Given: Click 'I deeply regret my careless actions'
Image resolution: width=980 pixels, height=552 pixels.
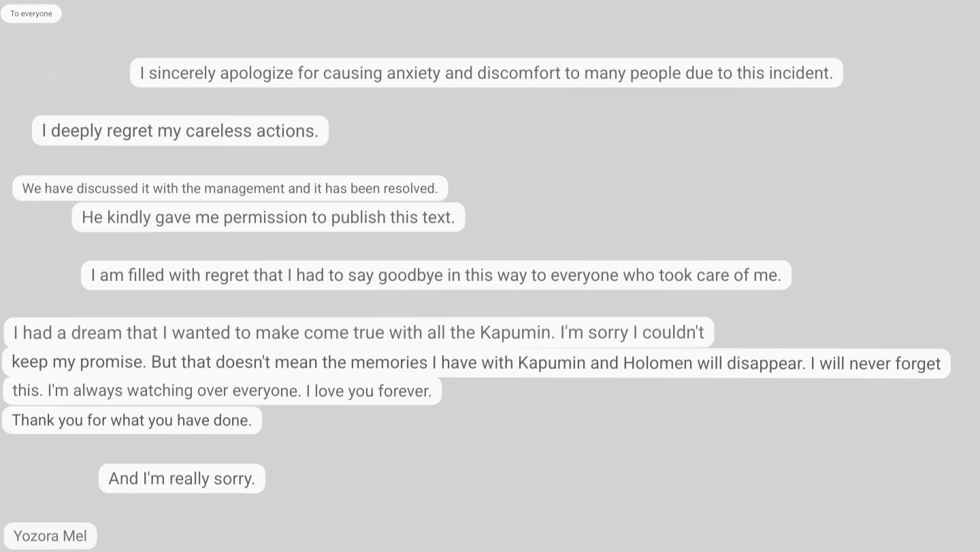Looking at the screenshot, I should tap(180, 131).
